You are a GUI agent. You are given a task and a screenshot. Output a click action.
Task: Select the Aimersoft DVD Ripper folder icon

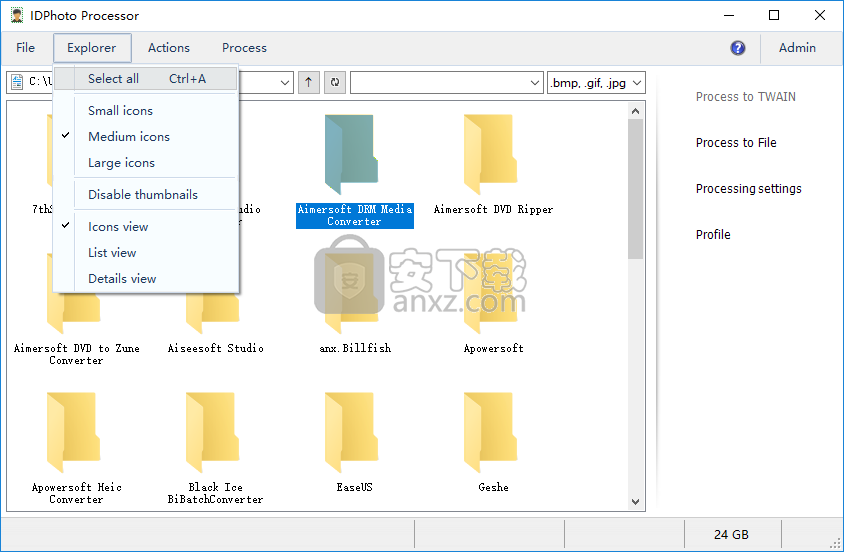(x=491, y=154)
